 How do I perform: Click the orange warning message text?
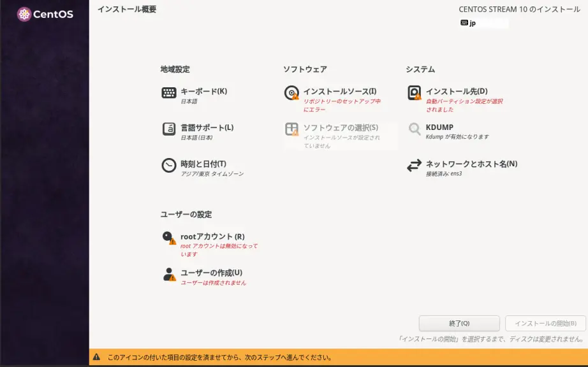(219, 357)
